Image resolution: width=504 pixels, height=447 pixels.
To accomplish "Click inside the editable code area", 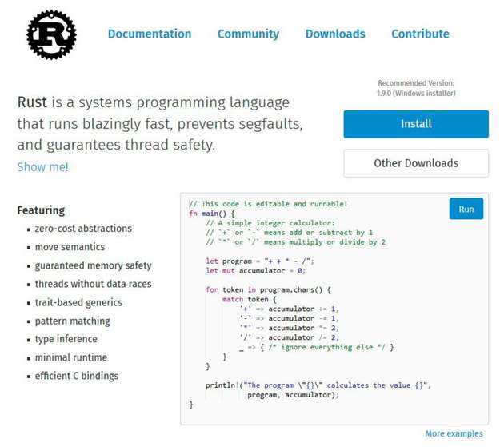I will (x=334, y=309).
